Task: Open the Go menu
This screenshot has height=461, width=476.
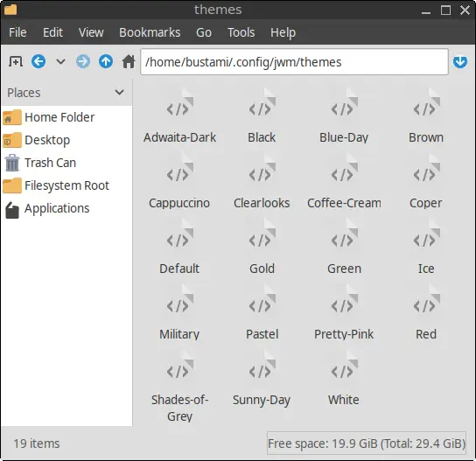Action: click(x=204, y=32)
